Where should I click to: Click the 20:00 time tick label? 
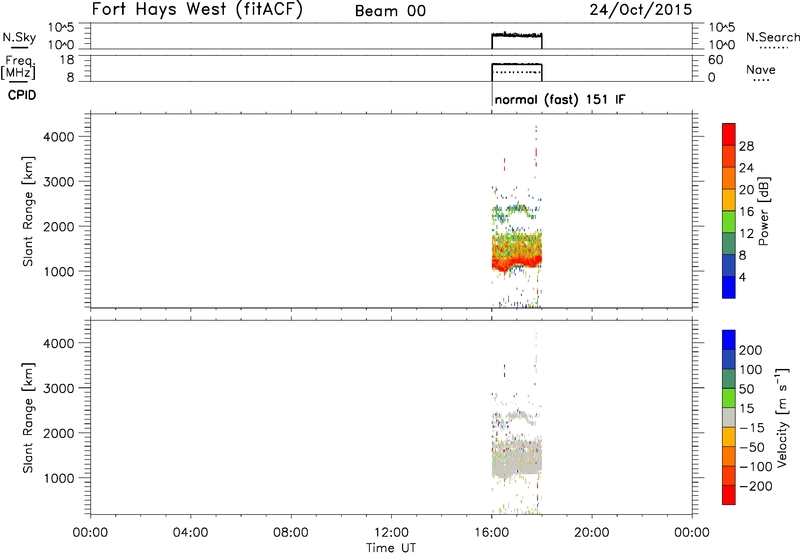(x=591, y=533)
